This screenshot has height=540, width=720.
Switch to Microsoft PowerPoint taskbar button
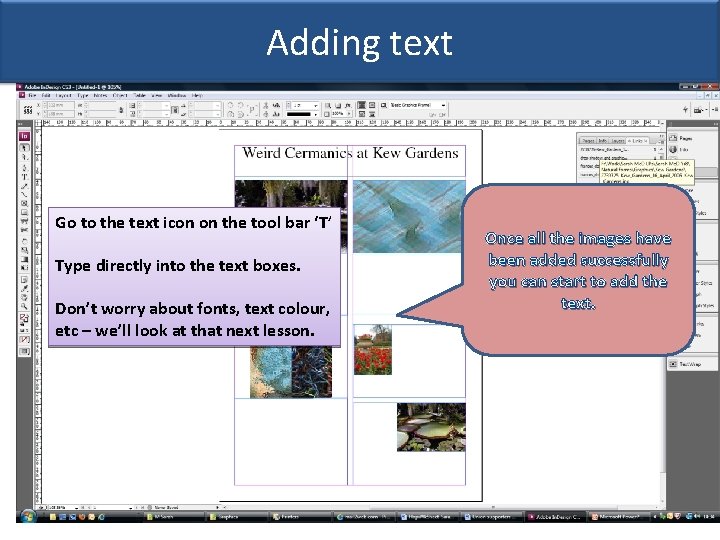(x=619, y=517)
